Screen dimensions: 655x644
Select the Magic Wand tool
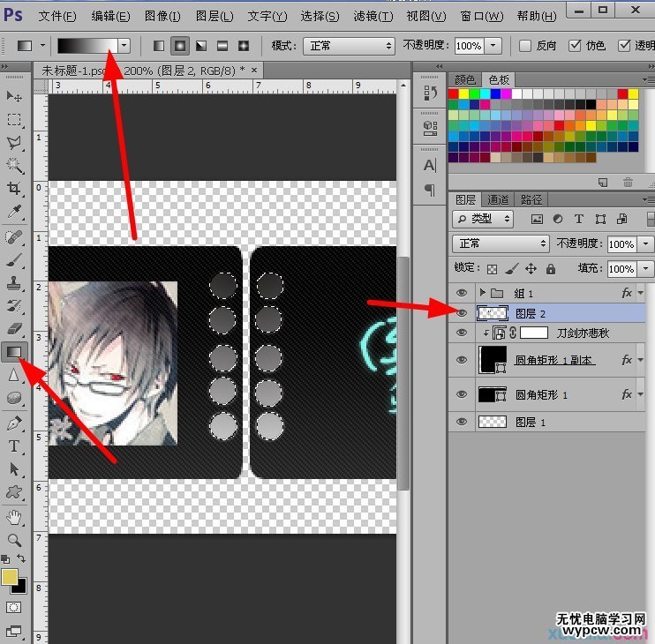pyautogui.click(x=14, y=165)
